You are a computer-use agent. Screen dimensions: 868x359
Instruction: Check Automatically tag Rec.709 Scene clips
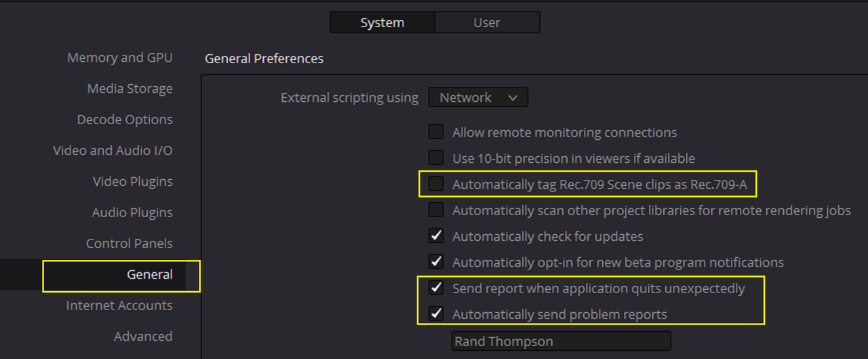436,184
